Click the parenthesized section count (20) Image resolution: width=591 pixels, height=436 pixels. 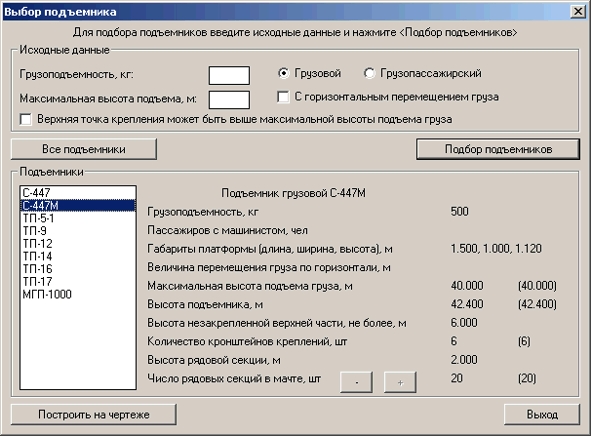coord(527,378)
